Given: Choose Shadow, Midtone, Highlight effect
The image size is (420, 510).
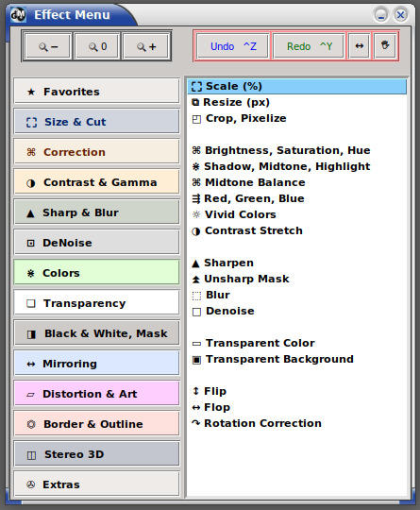Looking at the screenshot, I should [x=296, y=166].
